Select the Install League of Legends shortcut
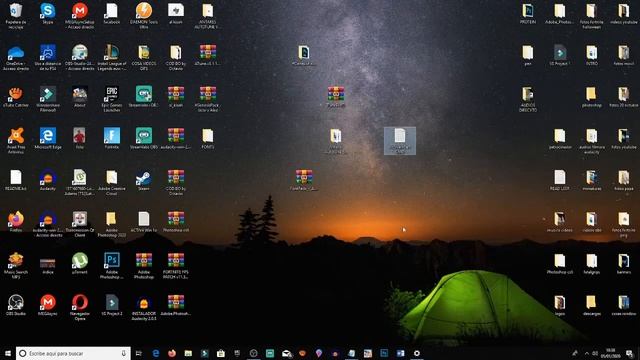640x360 pixels. [111, 58]
